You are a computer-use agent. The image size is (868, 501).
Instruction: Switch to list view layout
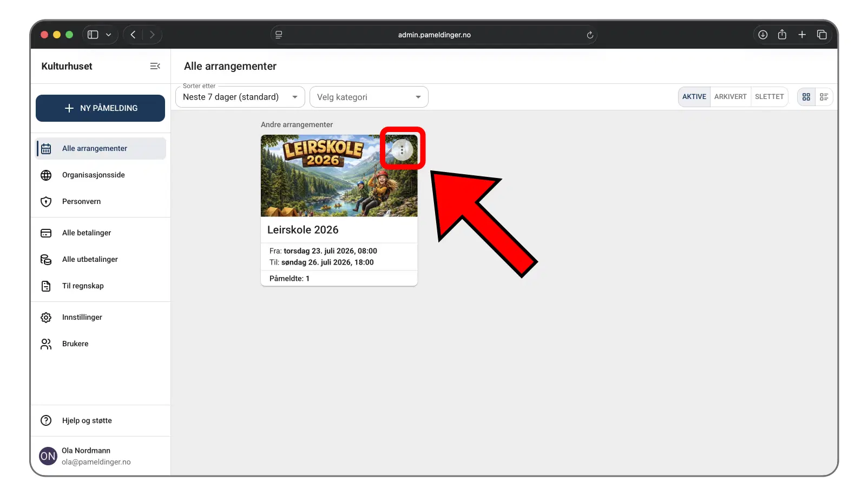point(824,97)
